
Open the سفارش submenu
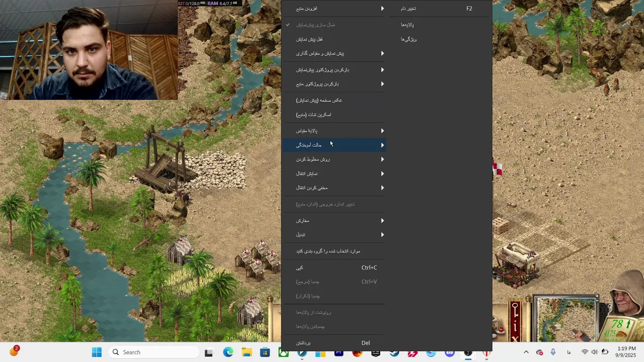[x=335, y=221]
